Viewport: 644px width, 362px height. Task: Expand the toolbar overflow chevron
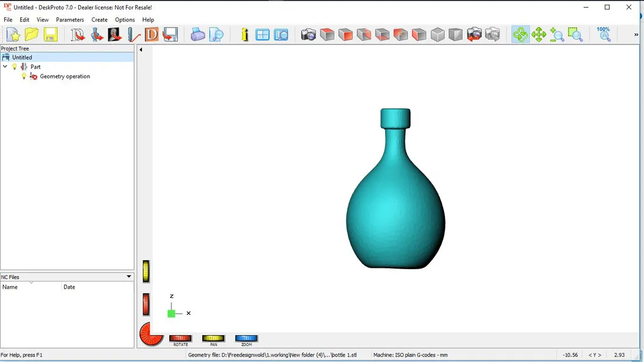pos(636,35)
